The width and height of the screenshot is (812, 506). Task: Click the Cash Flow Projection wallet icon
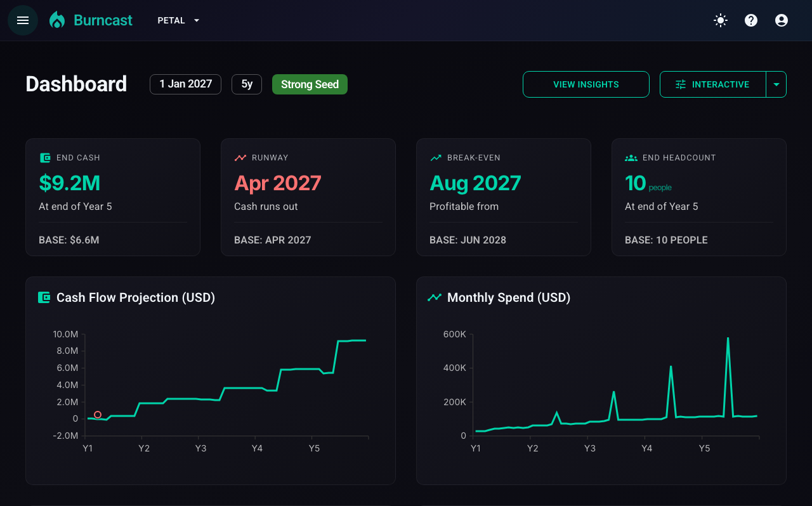44,297
